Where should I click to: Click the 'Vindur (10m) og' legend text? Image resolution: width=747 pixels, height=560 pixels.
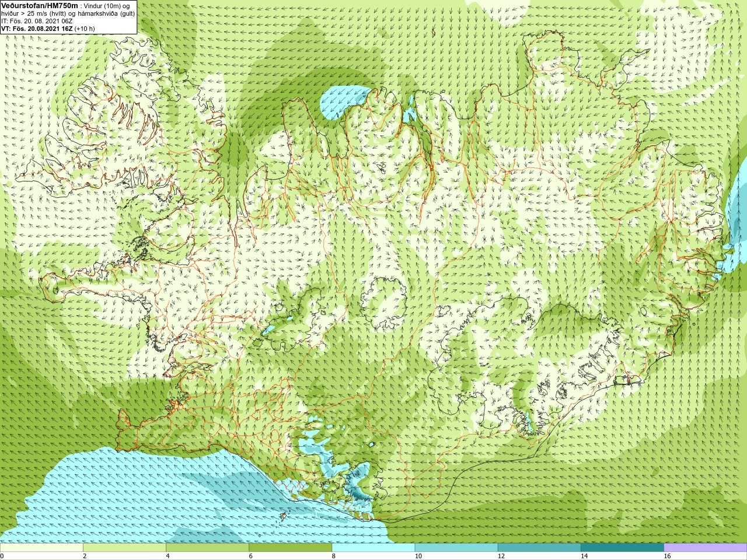107,6
